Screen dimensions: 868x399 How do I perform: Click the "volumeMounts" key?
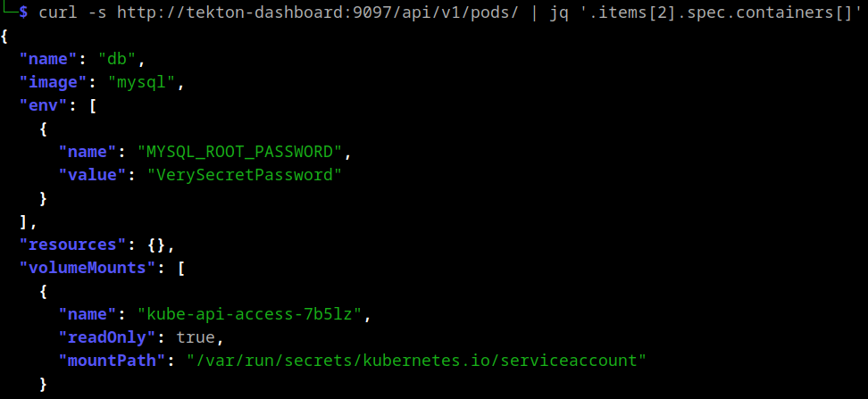pos(88,268)
